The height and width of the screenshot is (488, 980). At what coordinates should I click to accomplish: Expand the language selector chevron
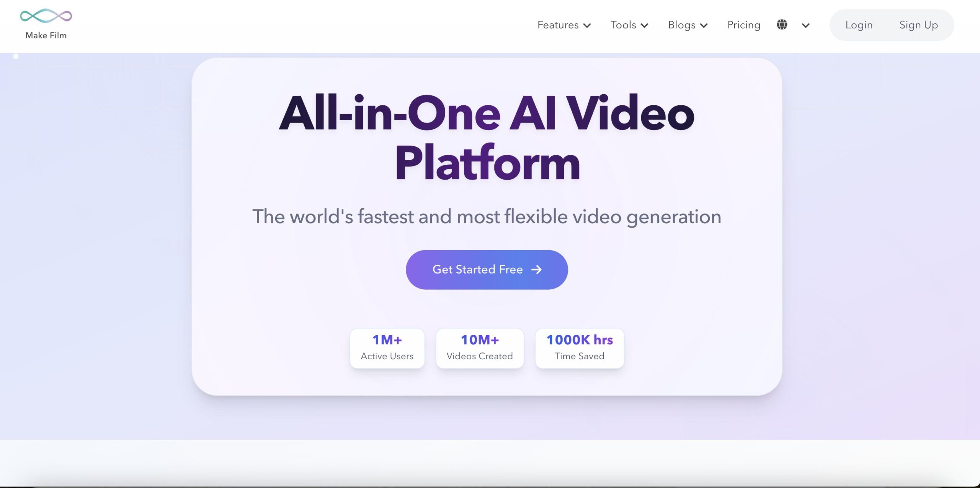(805, 26)
